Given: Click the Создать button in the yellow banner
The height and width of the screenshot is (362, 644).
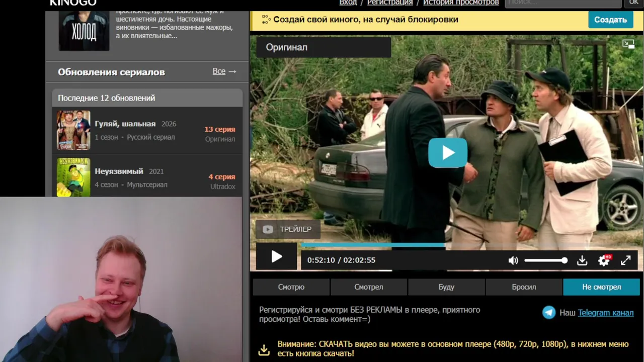Looking at the screenshot, I should (610, 20).
